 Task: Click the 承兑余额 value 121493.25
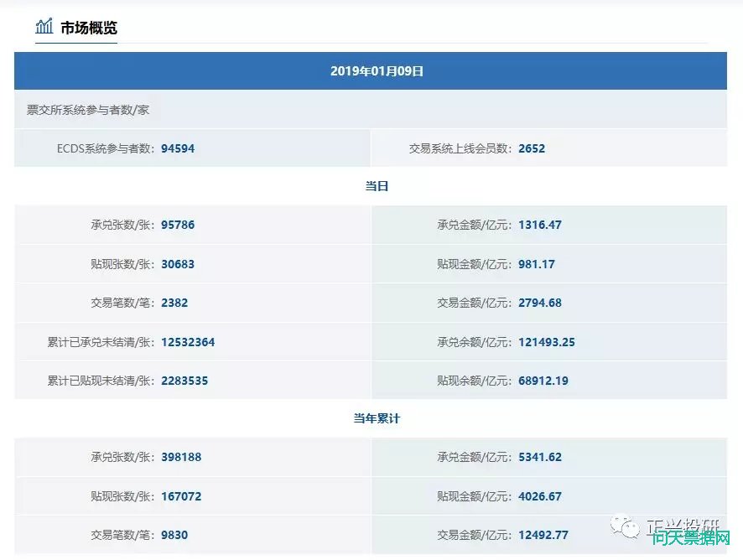547,342
